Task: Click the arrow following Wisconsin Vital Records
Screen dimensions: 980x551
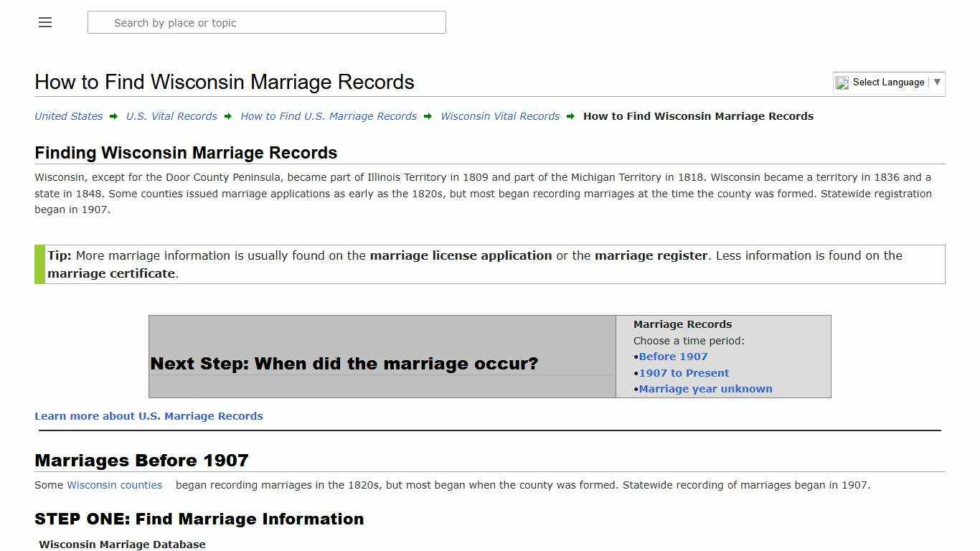Action: point(570,116)
